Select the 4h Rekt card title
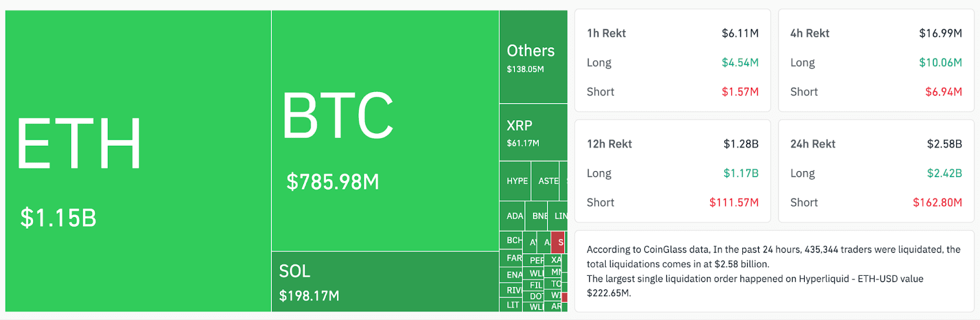Image resolution: width=980 pixels, height=320 pixels. click(810, 34)
